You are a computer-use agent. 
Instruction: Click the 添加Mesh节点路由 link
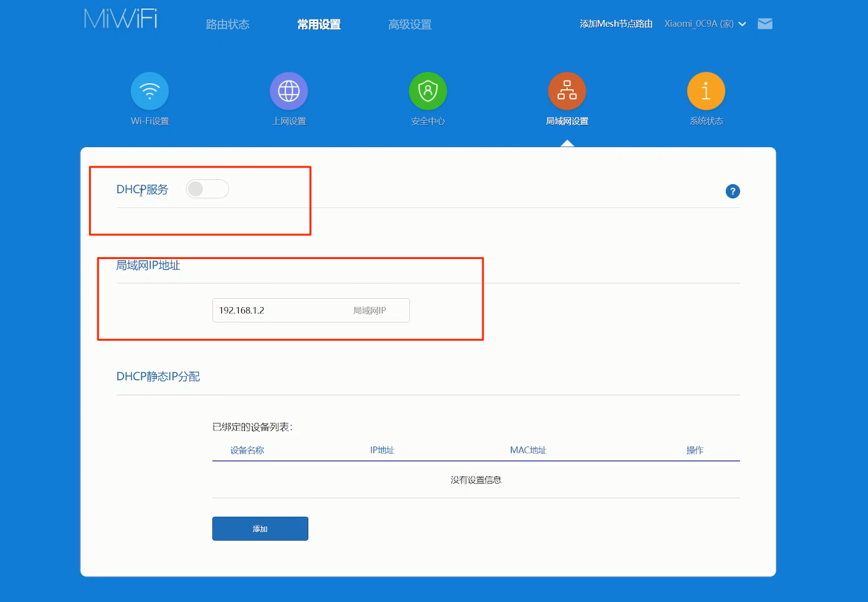[x=615, y=23]
